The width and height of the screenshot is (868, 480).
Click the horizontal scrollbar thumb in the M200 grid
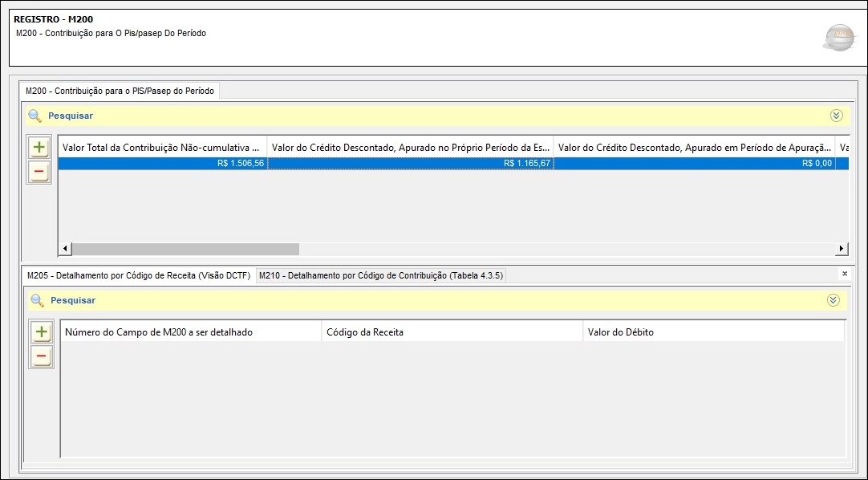(185, 249)
